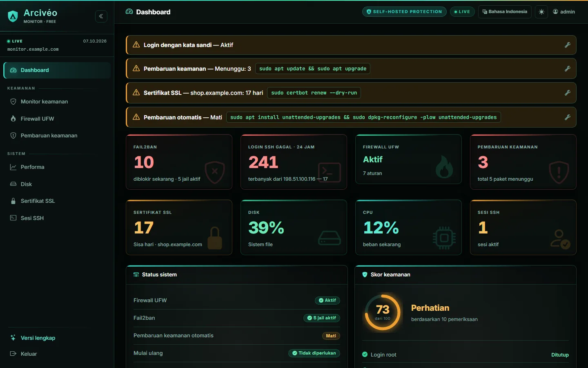Click wrench icon on Pembaruan keamanan alert
Viewport: 588px width, 368px height.
coord(568,69)
